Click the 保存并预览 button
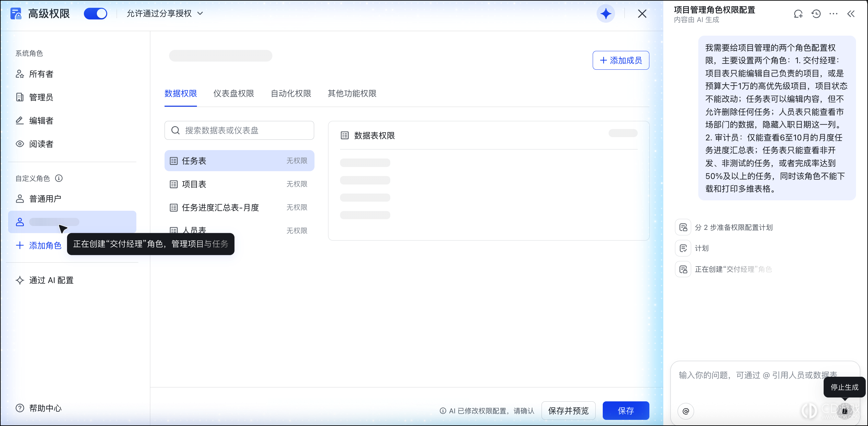Viewport: 868px width, 426px height. tap(568, 410)
